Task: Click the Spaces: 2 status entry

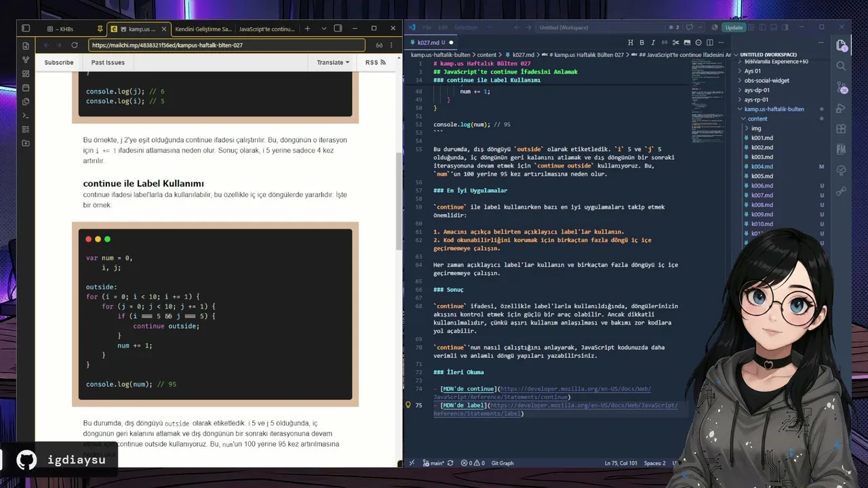Action: click(655, 463)
